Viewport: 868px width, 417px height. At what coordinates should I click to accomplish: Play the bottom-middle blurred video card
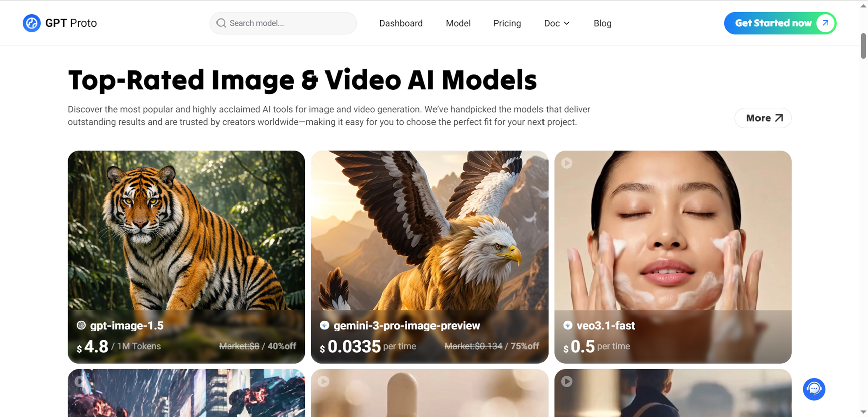[323, 381]
